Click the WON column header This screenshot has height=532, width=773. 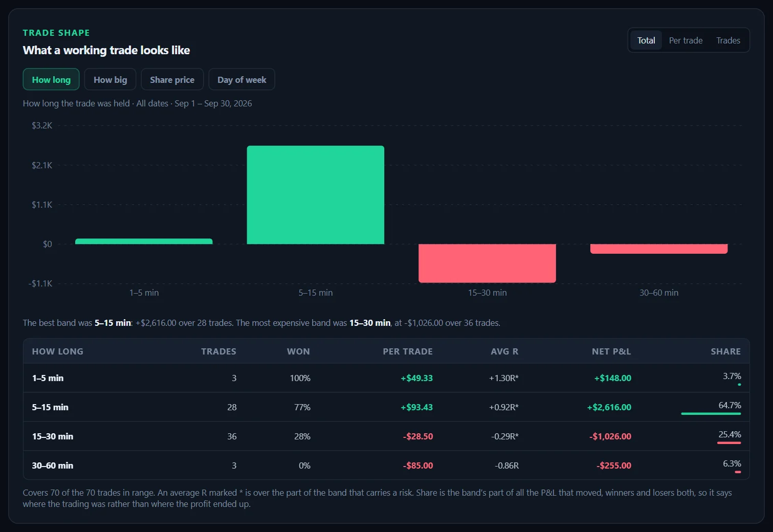298,351
